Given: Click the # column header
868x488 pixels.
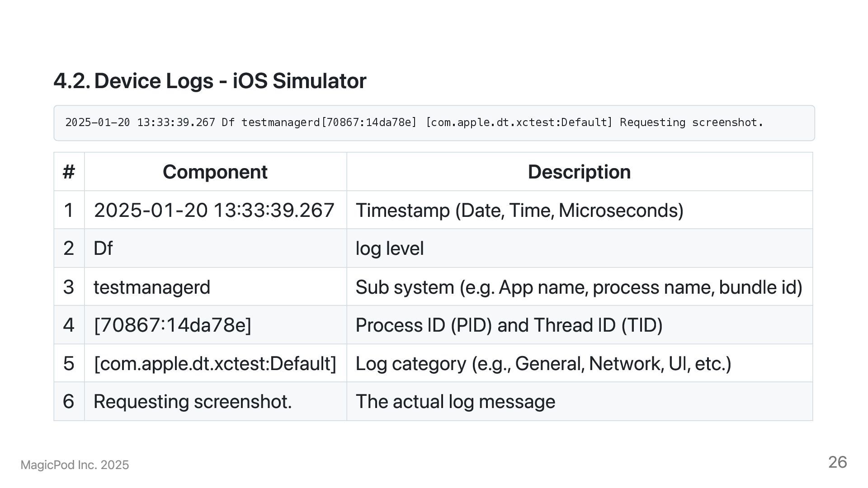Looking at the screenshot, I should [69, 172].
